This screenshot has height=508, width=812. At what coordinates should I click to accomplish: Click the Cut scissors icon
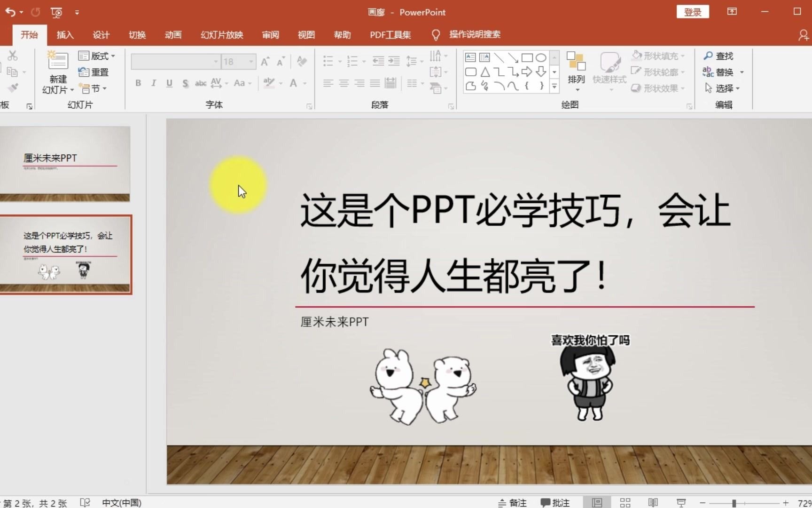(13, 56)
